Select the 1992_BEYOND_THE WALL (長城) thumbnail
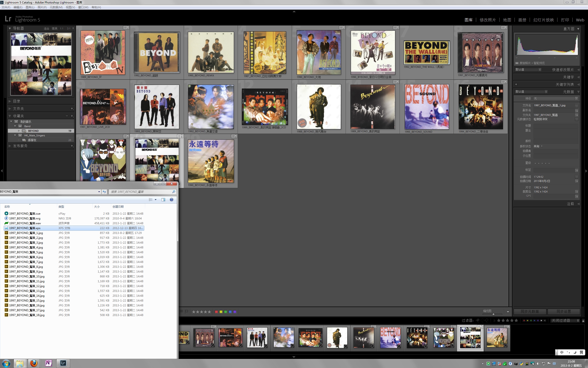This screenshot has width=588, height=368. coord(427,53)
